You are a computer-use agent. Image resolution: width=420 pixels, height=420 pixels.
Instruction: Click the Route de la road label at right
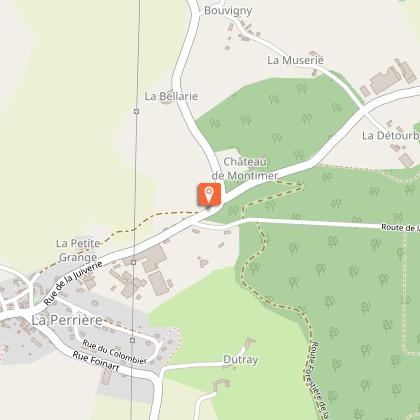click(400, 228)
